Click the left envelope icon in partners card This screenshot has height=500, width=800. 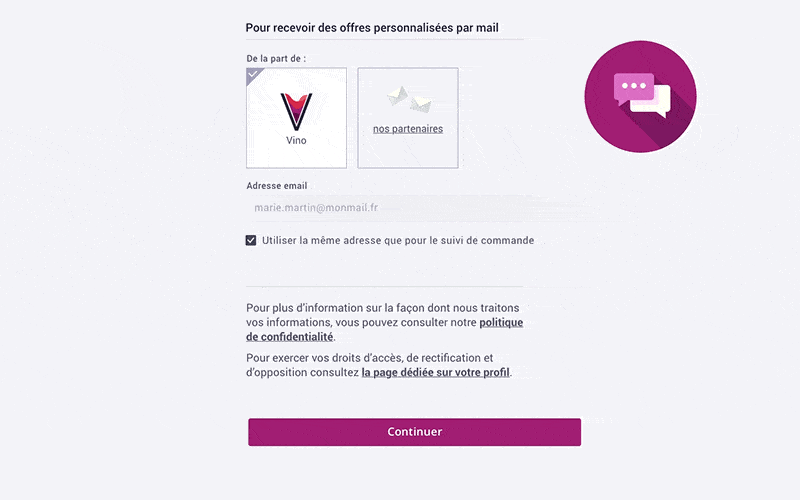click(x=398, y=95)
